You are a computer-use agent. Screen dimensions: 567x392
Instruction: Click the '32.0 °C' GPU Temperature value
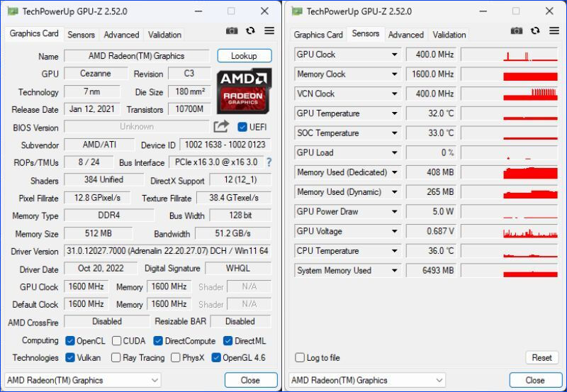pos(432,113)
